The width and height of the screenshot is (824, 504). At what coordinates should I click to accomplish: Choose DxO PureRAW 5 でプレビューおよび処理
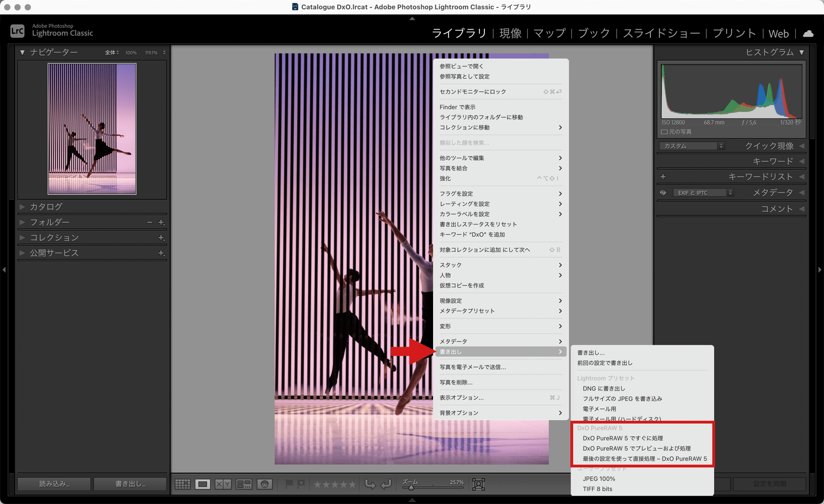click(x=642, y=448)
